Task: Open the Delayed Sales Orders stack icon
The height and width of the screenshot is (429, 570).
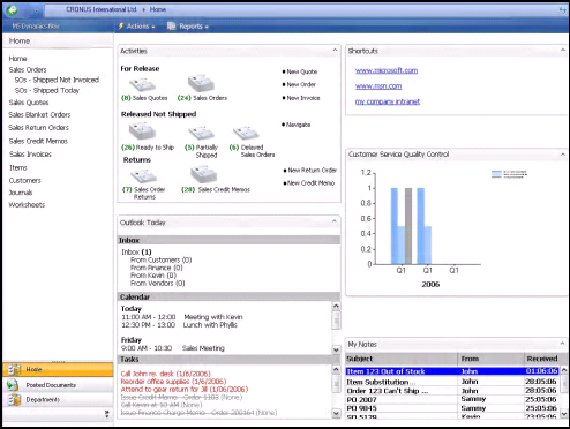Action: tap(246, 133)
